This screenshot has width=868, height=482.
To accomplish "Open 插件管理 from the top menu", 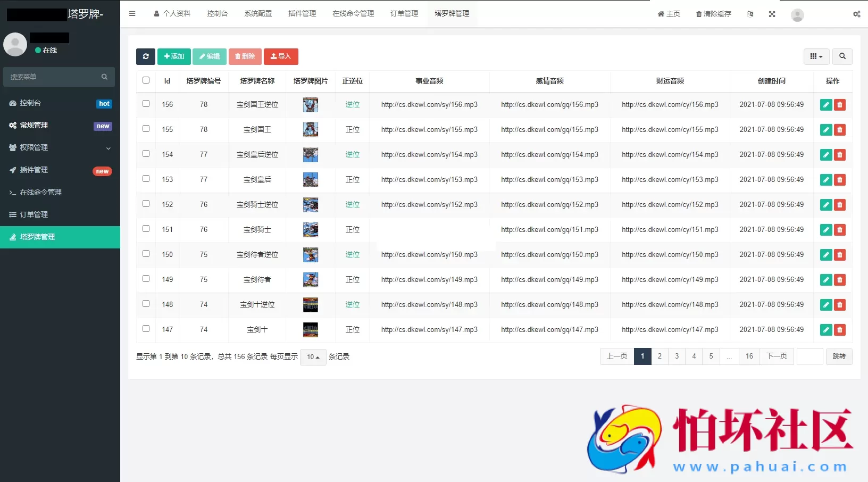I will (302, 13).
